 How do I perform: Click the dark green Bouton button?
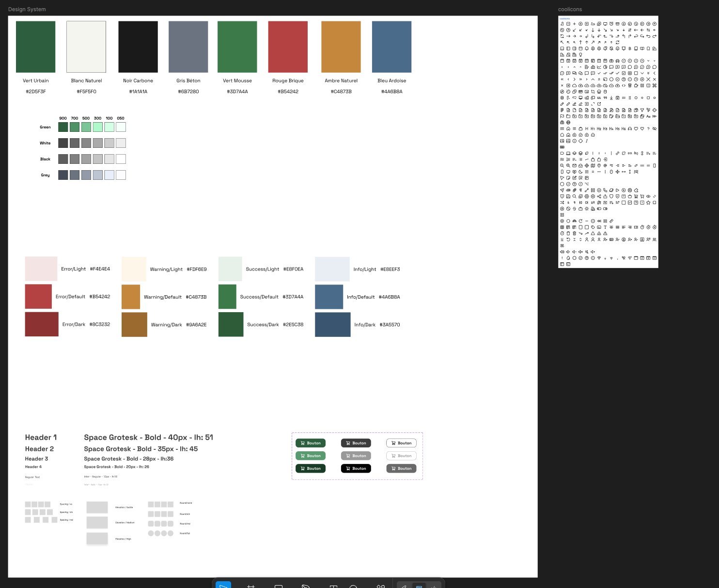311,443
